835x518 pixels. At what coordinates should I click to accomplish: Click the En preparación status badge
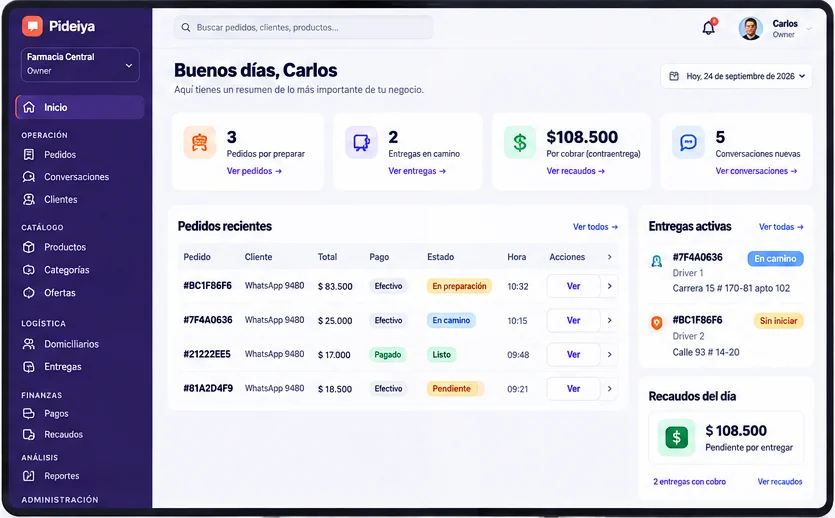coord(459,286)
